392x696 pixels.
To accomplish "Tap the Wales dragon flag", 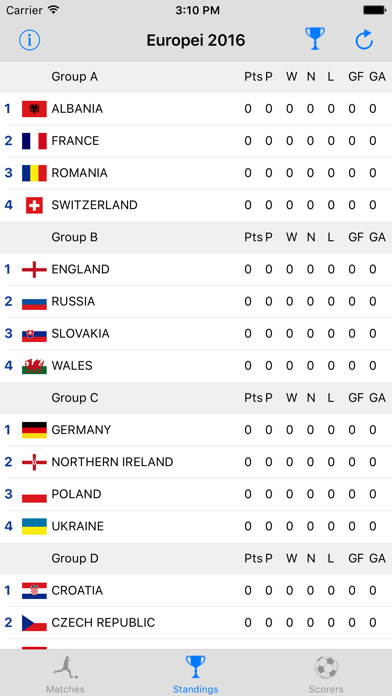I will coord(34,366).
